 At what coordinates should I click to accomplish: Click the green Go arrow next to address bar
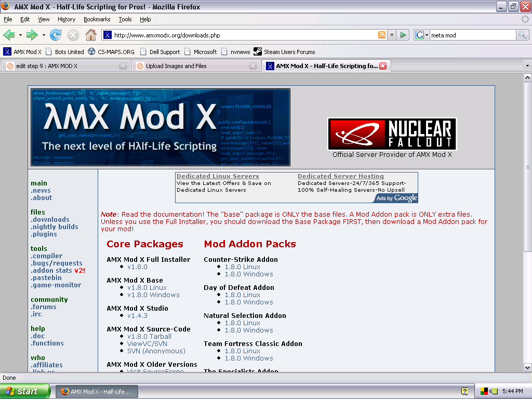[403, 35]
